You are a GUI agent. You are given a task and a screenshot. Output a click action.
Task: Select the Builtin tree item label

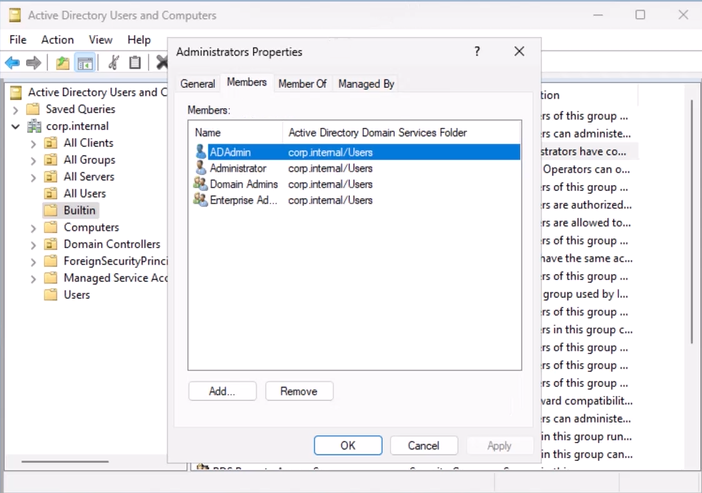[80, 210]
